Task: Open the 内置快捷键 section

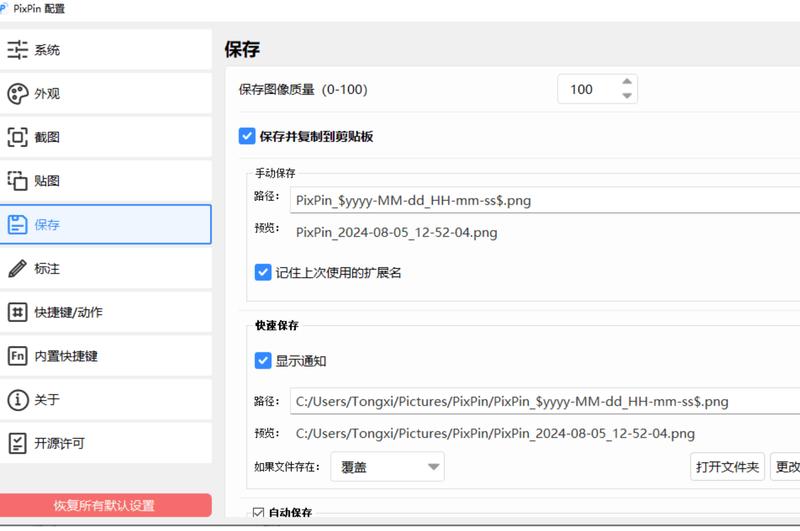Action: 106,356
